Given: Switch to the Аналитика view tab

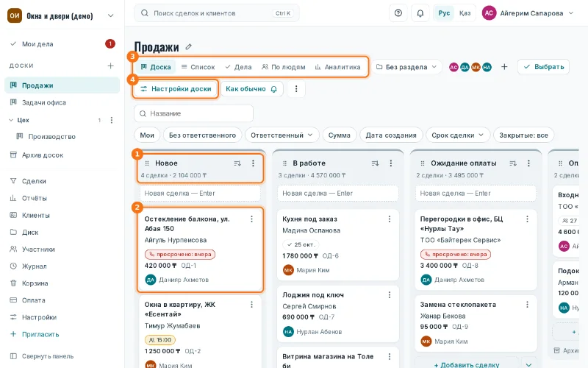Looking at the screenshot, I should tap(337, 67).
